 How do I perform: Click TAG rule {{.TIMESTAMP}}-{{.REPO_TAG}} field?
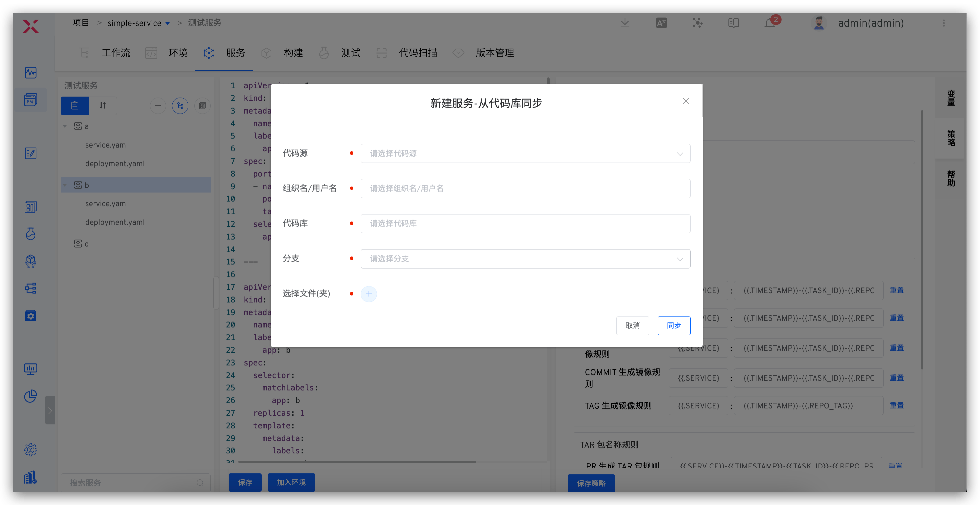[808, 405]
